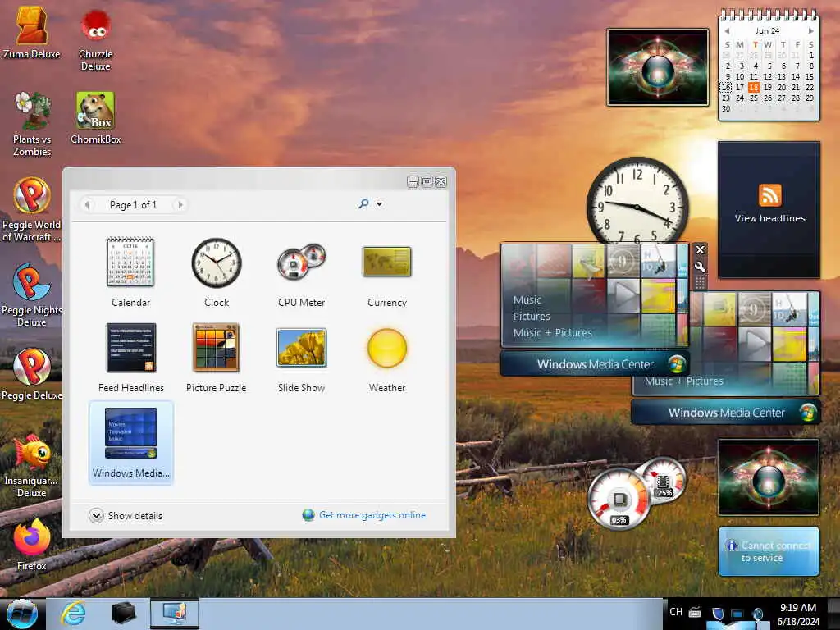Screen dimensions: 840x630
Task: Choose Music + Pictures under Pictures entry
Action: [552, 333]
